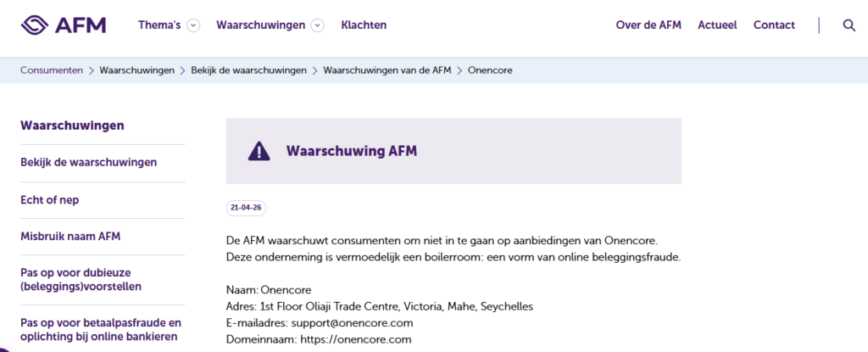Click Waarschuwingen van de AFM breadcrumb
The height and width of the screenshot is (352, 868).
point(387,70)
